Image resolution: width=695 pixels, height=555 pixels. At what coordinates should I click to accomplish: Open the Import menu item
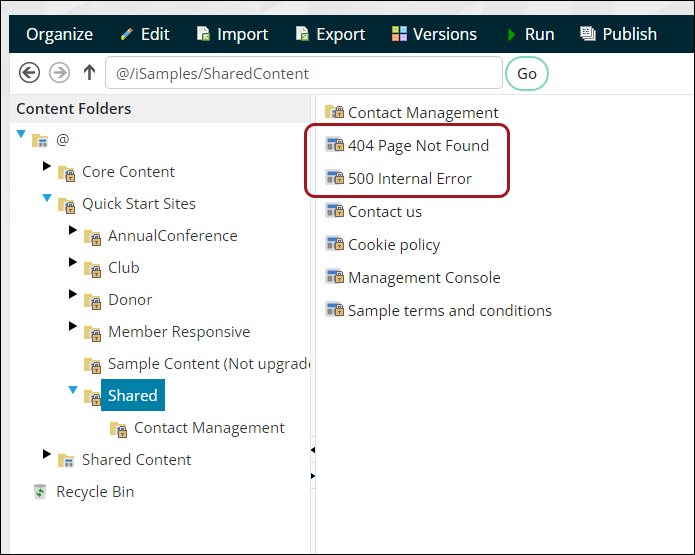[x=232, y=34]
